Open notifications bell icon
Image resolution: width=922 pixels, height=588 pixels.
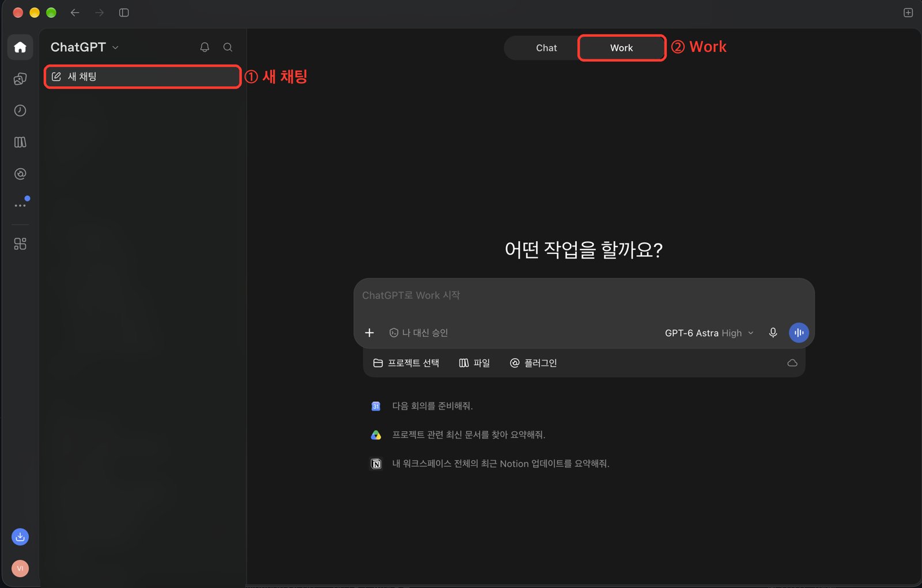(x=205, y=47)
